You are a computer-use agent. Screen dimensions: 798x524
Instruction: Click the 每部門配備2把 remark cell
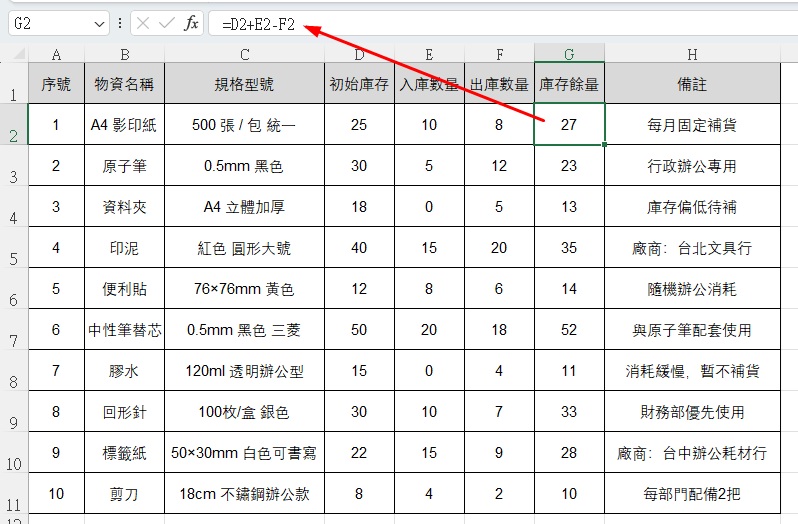(692, 493)
